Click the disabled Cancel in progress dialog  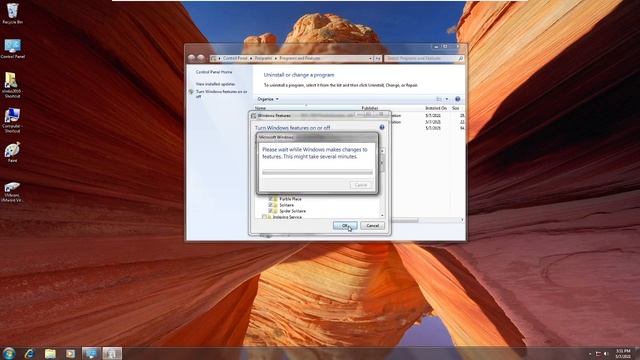(x=361, y=185)
